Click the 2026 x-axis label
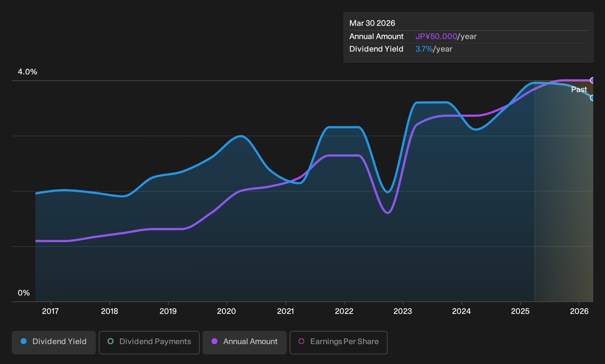Screen dimensions: 605x364 [579, 311]
